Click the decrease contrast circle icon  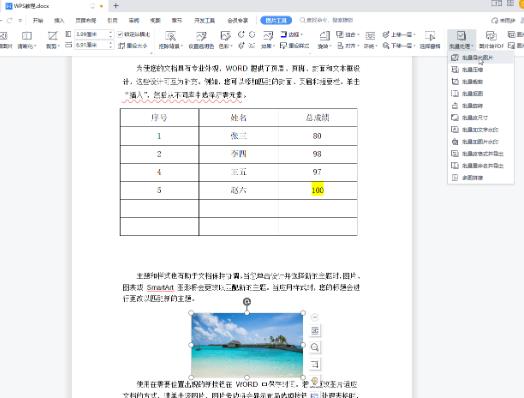(252, 34)
